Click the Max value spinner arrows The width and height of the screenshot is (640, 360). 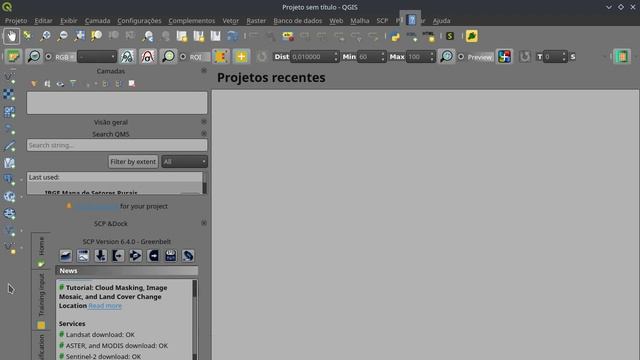click(x=431, y=57)
